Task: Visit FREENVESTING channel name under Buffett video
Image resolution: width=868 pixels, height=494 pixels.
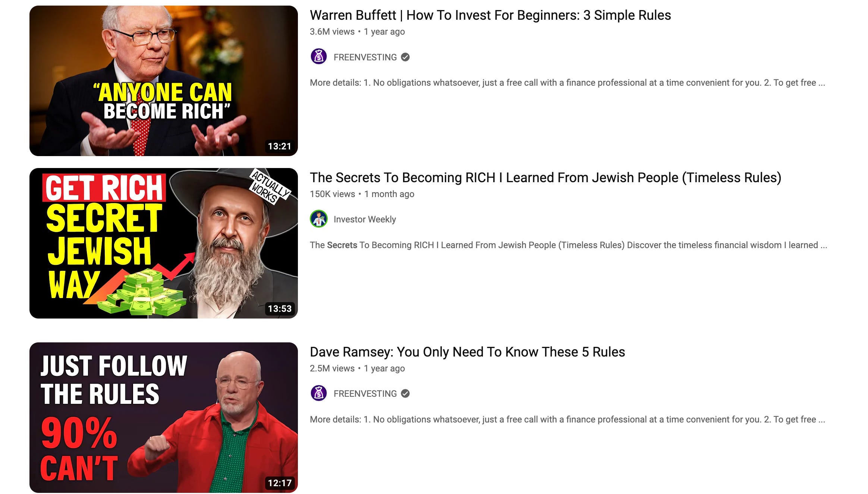Action: [365, 57]
